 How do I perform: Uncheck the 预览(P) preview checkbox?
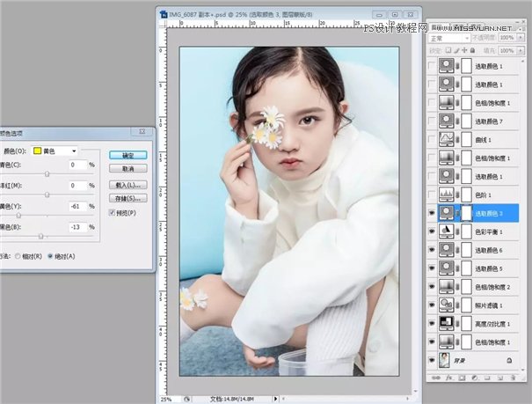111,213
